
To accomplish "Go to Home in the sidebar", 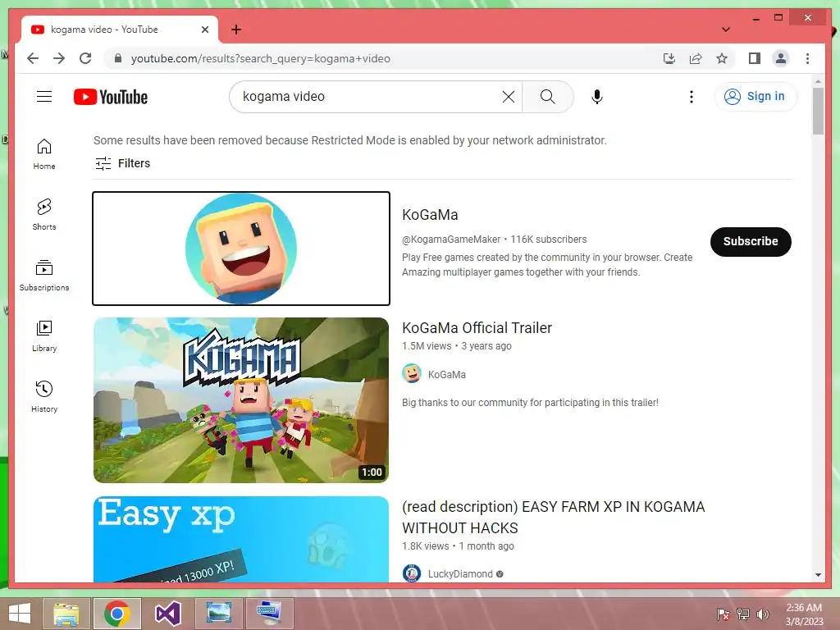I will click(x=44, y=153).
